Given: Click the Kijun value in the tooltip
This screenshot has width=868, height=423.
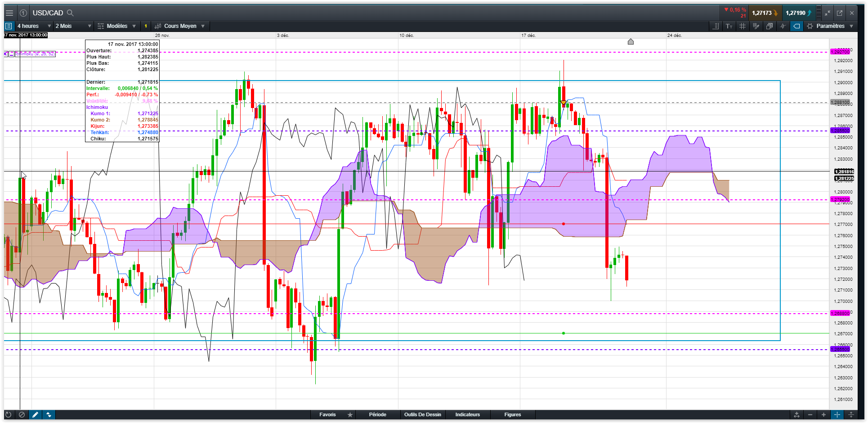Looking at the screenshot, I should (x=148, y=126).
